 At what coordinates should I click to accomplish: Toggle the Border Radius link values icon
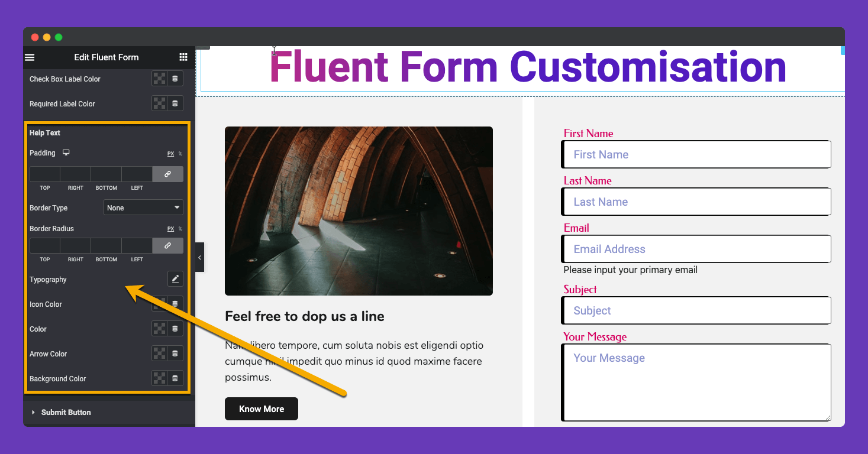168,246
